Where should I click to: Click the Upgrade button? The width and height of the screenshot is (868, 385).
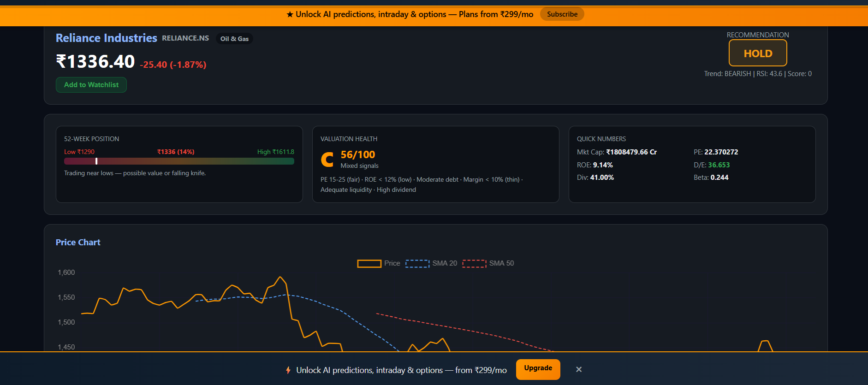538,369
